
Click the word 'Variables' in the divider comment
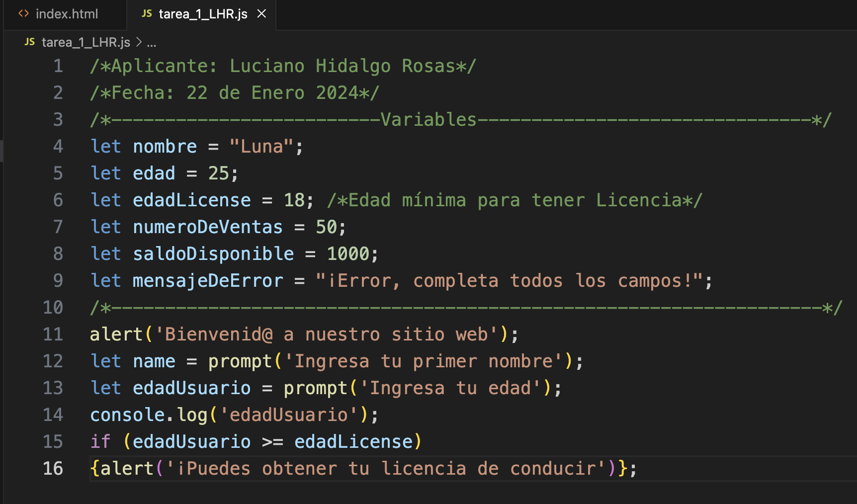click(428, 120)
